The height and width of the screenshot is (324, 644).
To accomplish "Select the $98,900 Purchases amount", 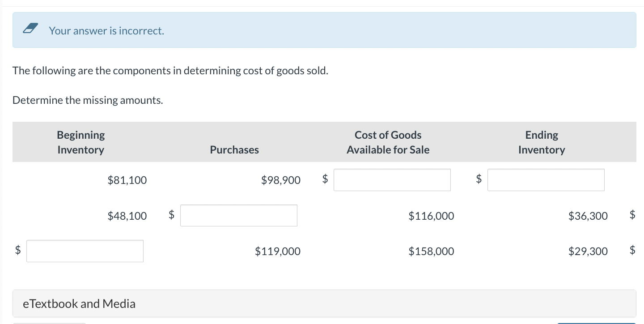I will [280, 179].
